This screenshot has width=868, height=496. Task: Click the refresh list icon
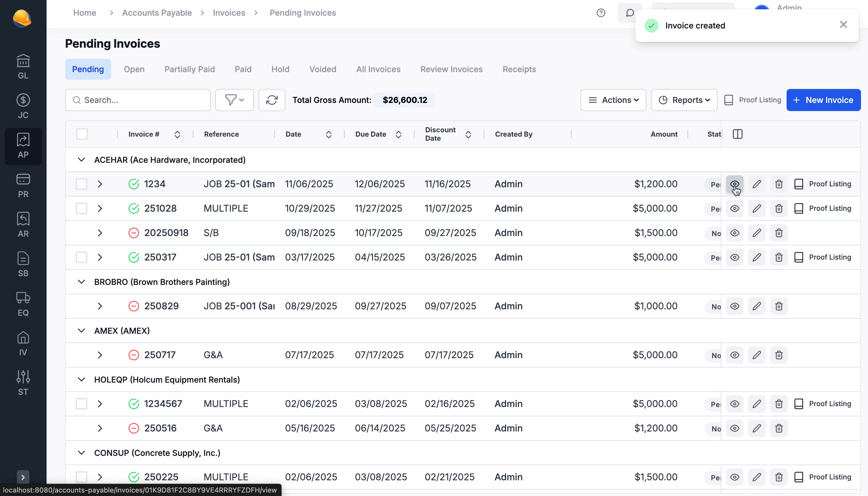[x=272, y=100]
